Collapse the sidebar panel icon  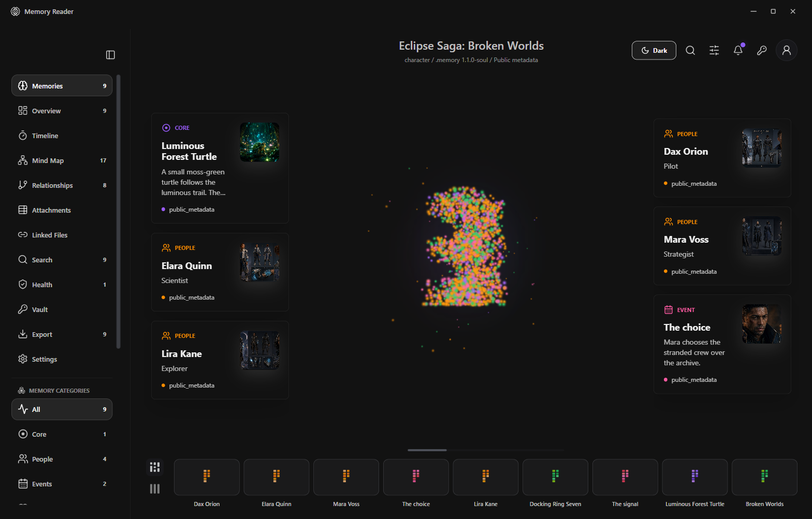coord(110,55)
